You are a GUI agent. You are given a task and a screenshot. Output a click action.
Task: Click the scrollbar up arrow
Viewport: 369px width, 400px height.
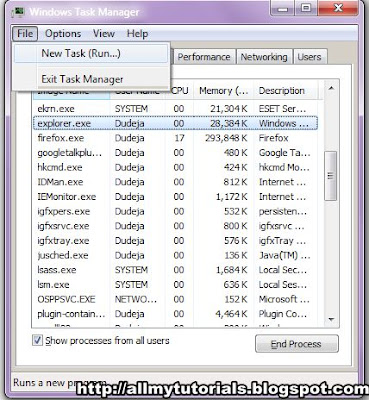tap(331, 89)
